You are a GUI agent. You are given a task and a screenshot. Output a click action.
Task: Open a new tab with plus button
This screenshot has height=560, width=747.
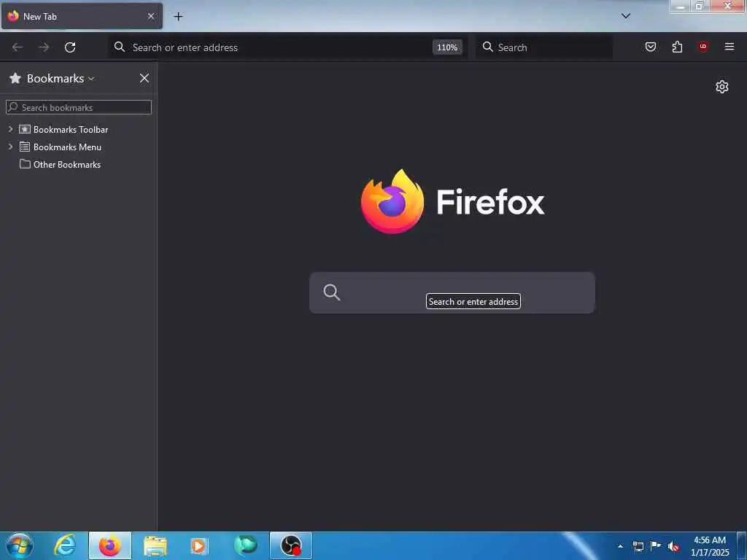[178, 17]
